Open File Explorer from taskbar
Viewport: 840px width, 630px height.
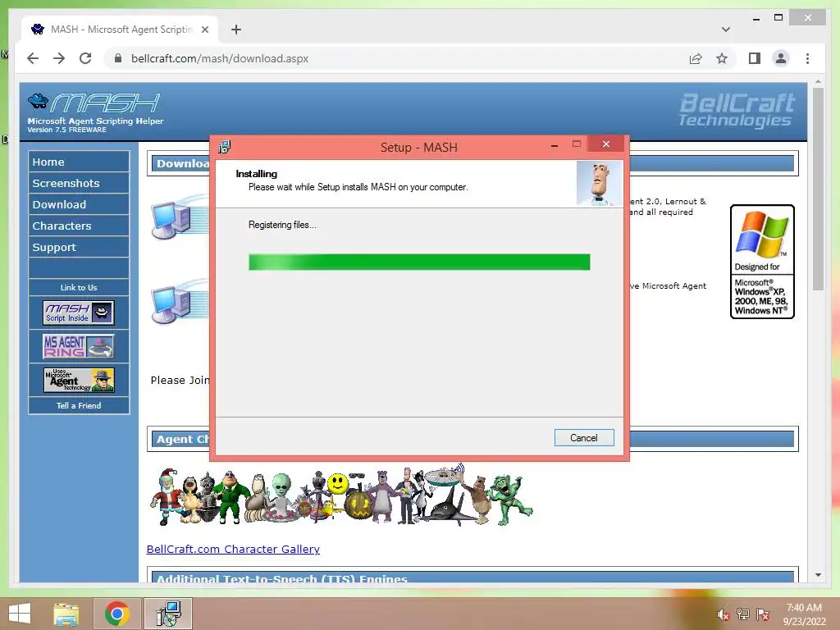point(66,614)
